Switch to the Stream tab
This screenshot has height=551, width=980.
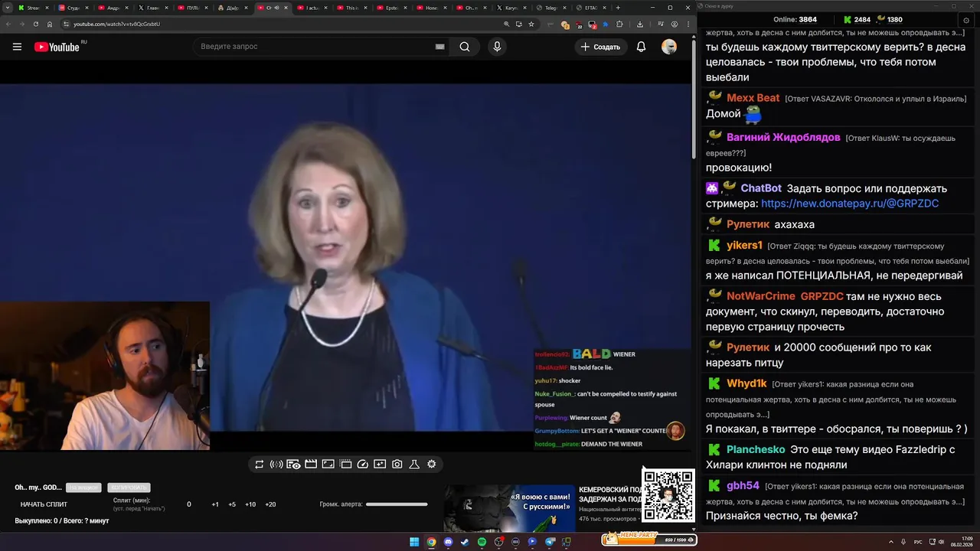[x=34, y=8]
